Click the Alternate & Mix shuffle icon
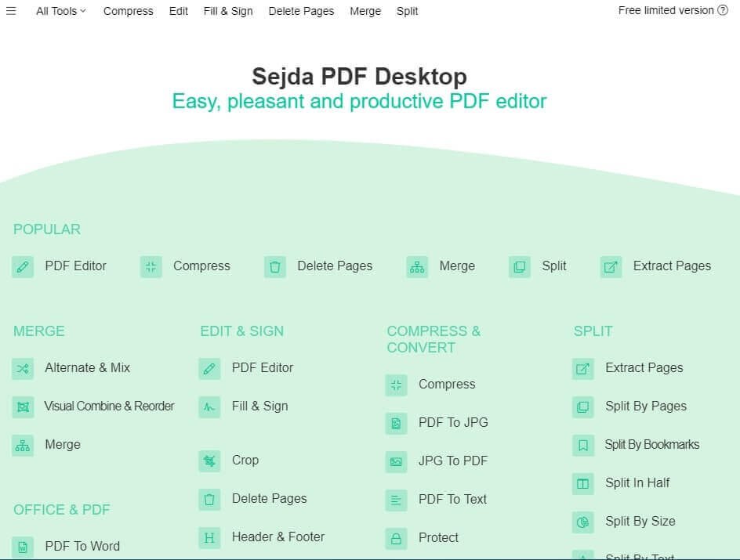The image size is (740, 560). tap(23, 369)
